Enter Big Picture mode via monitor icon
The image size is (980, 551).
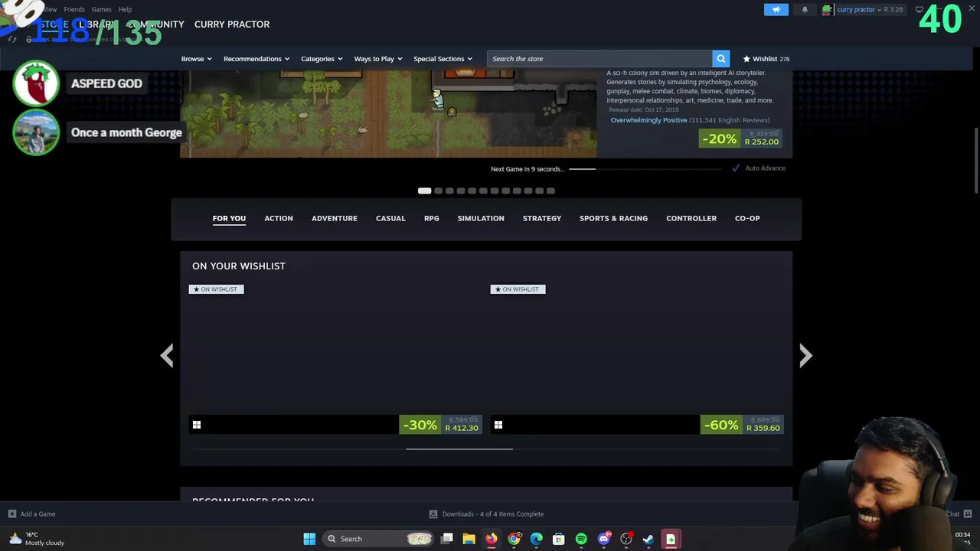[920, 9]
